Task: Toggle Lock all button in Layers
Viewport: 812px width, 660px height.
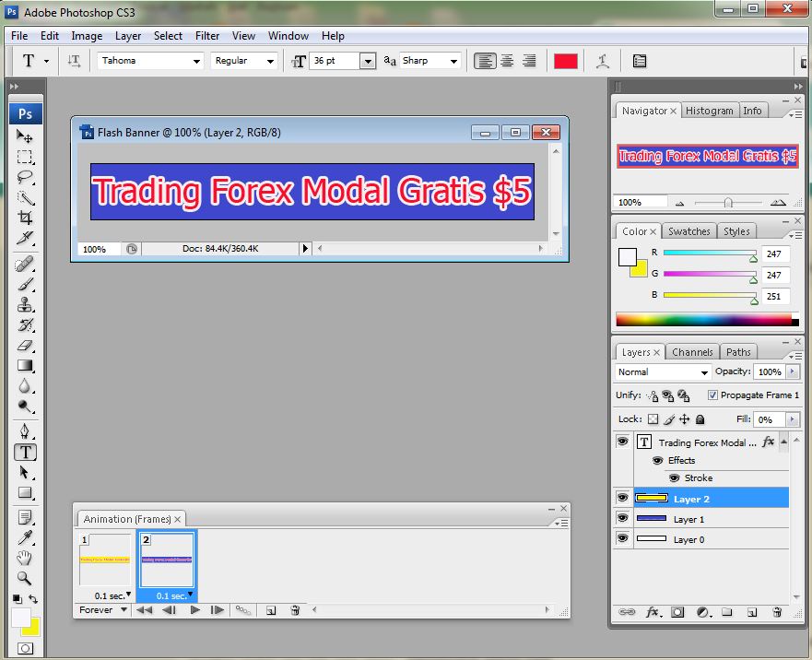Action: pyautogui.click(x=700, y=419)
